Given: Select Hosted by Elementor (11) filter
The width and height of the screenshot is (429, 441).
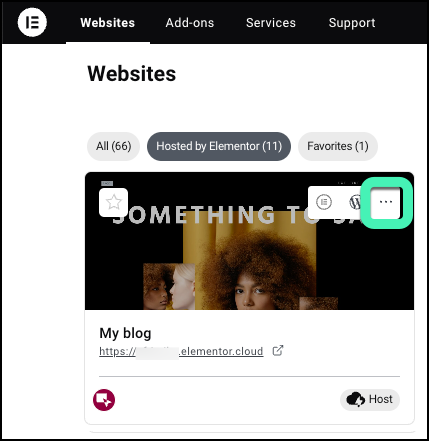Looking at the screenshot, I should (219, 146).
